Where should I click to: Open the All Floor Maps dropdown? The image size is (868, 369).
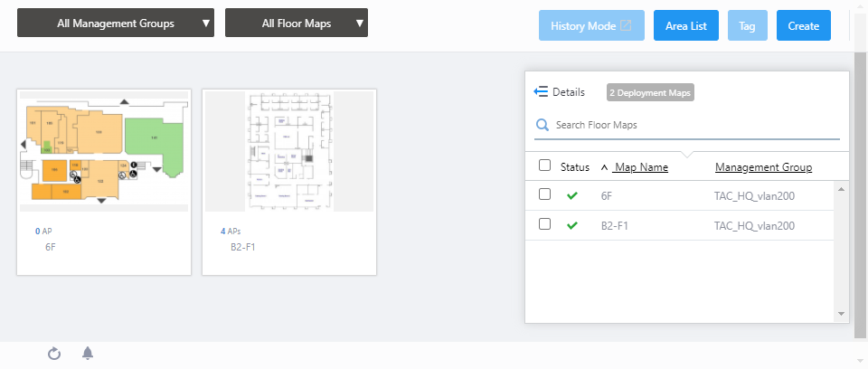tap(297, 23)
